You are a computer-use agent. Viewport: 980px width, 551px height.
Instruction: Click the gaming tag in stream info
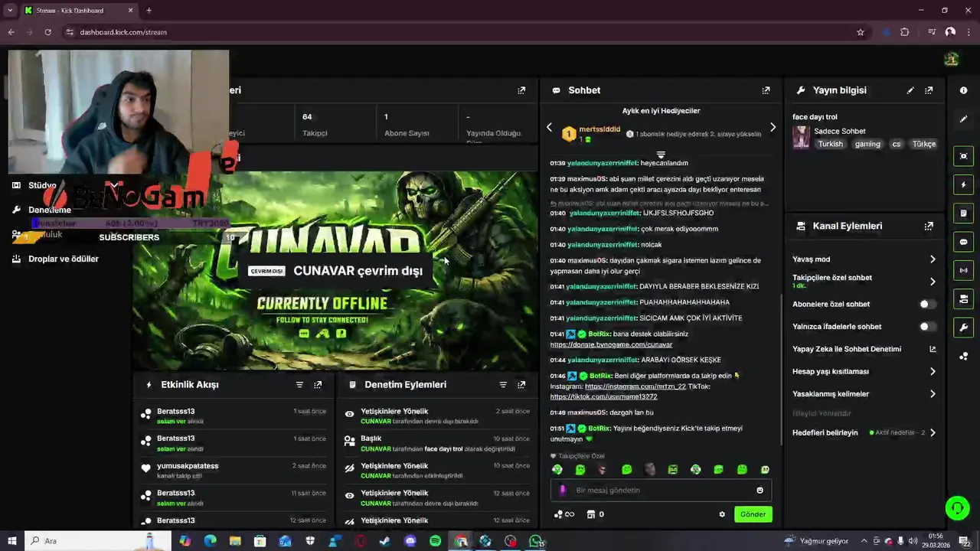[867, 145]
